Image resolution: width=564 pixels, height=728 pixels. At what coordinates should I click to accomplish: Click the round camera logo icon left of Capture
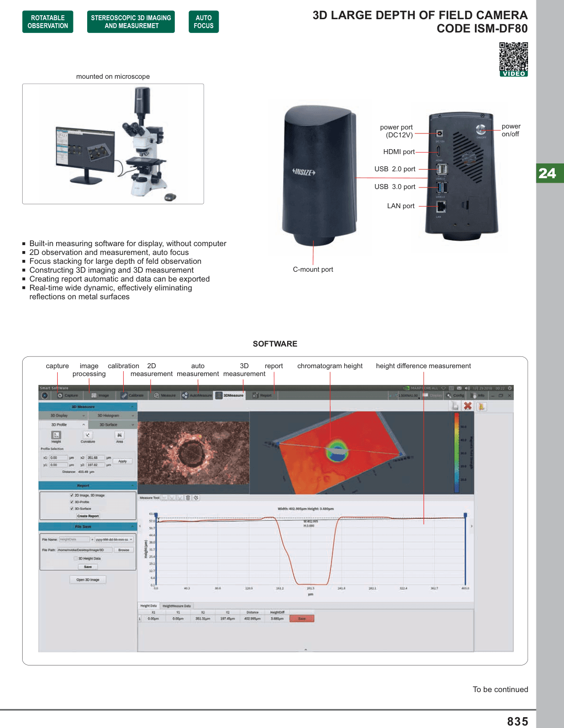point(44,395)
